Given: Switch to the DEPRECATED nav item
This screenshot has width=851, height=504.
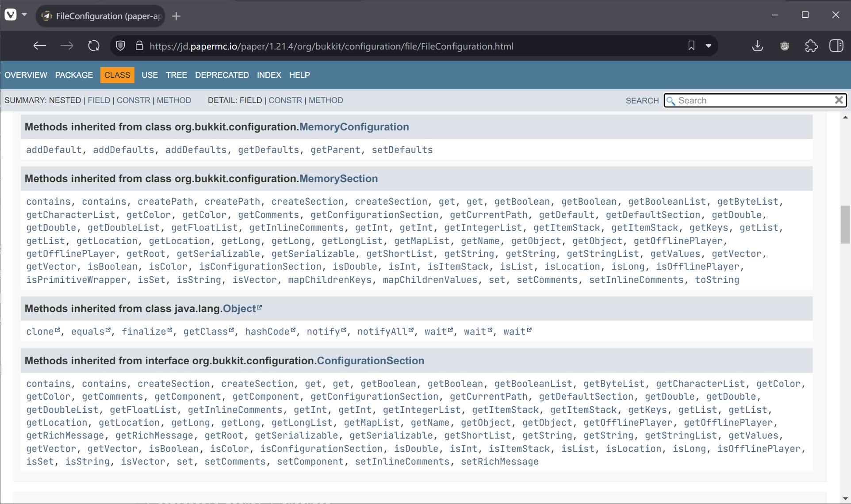Looking at the screenshot, I should 222,75.
